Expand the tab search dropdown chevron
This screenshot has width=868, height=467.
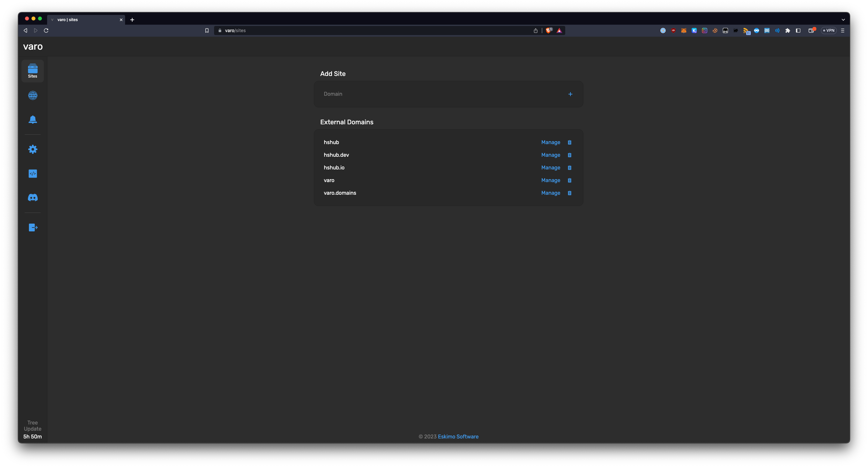[x=843, y=19]
